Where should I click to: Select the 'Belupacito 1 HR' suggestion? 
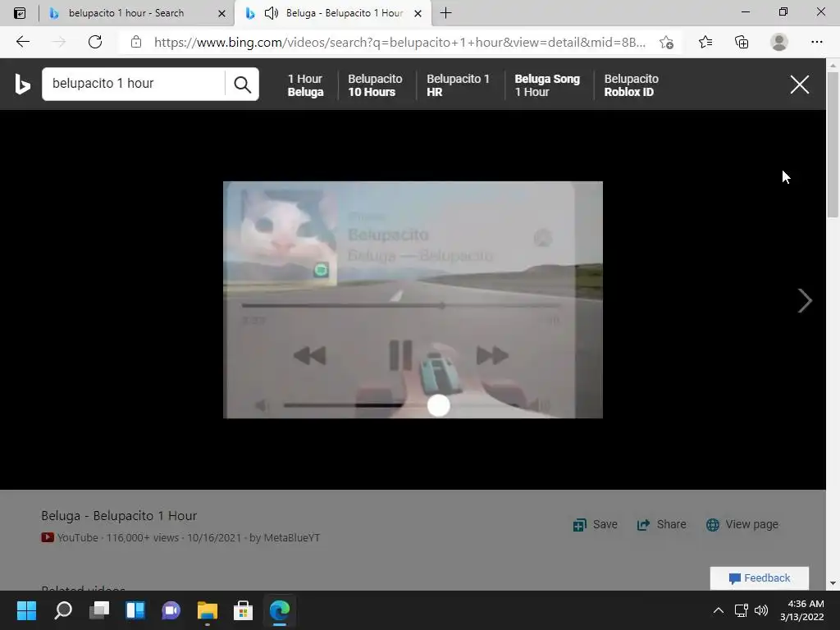(x=458, y=85)
